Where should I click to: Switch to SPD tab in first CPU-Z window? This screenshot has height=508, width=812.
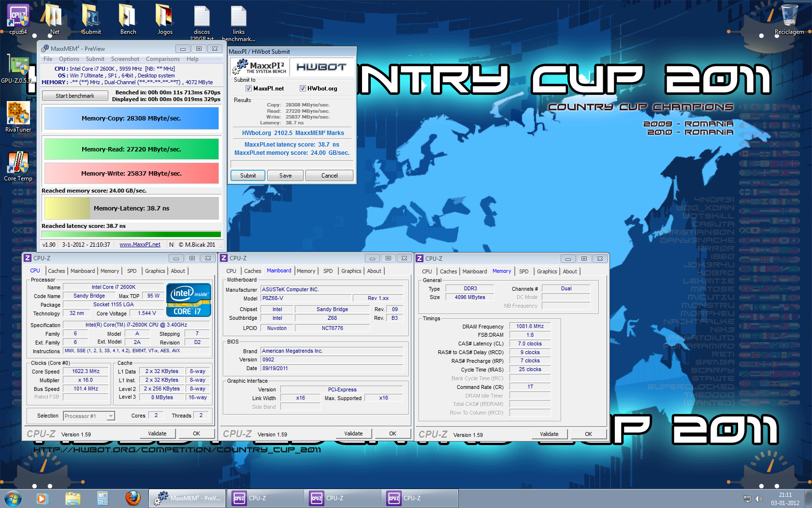click(x=132, y=271)
